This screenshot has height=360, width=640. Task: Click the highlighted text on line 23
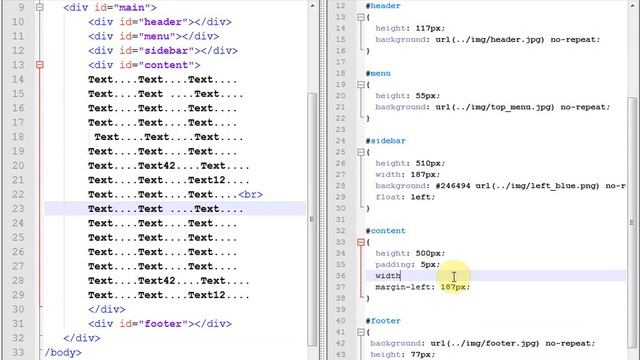point(166,209)
